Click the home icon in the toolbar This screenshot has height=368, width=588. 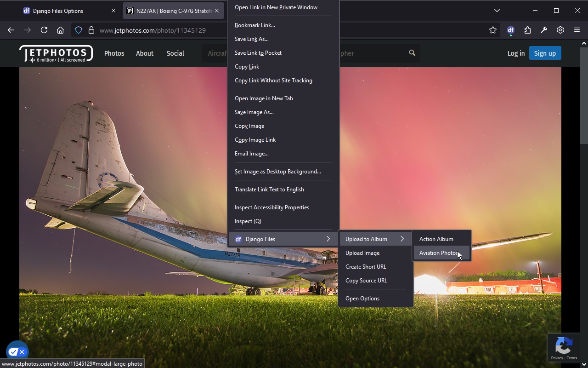point(60,30)
